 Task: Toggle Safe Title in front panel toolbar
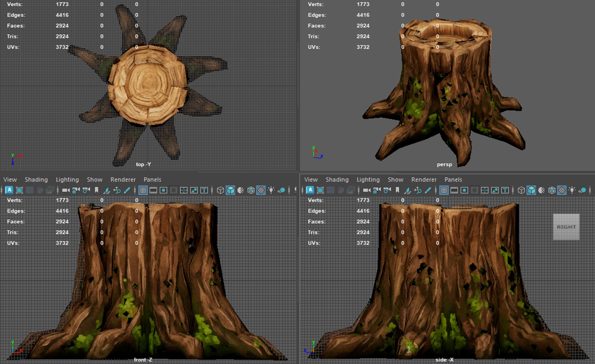point(204,190)
